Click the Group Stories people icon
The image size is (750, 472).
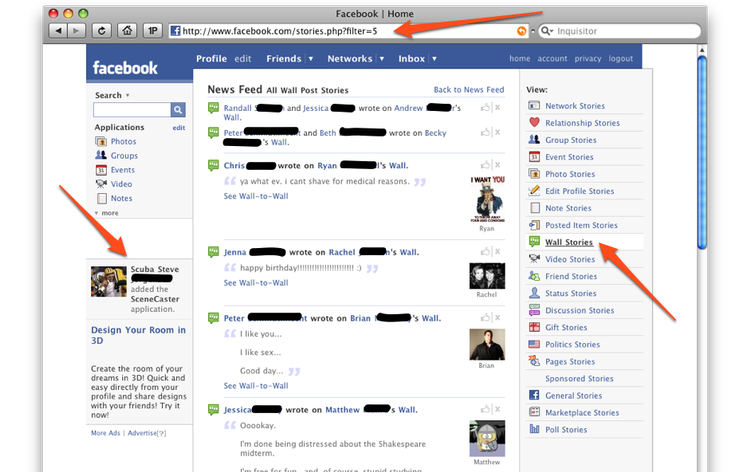(x=534, y=140)
